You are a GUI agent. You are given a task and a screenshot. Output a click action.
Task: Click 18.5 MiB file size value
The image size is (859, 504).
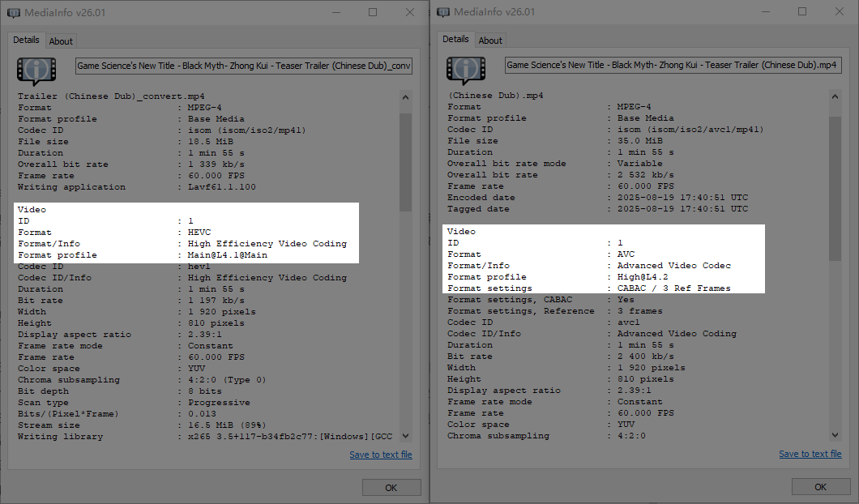click(211, 142)
